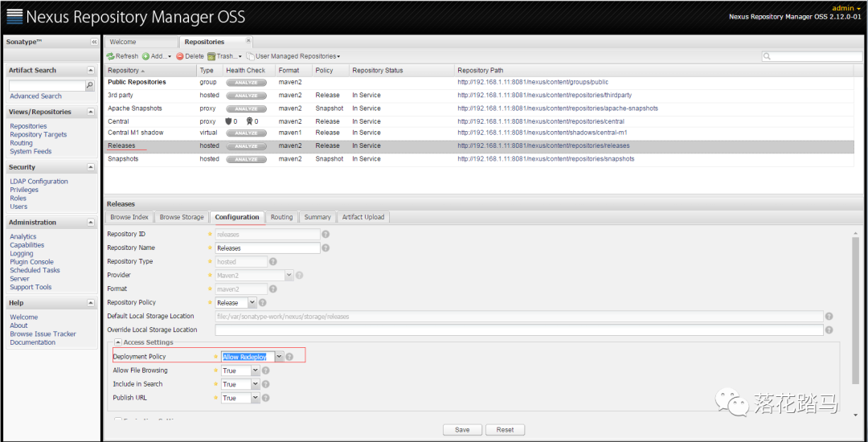Open the Routing sidebar link
Image resolution: width=868 pixels, height=442 pixels.
pyautogui.click(x=21, y=143)
